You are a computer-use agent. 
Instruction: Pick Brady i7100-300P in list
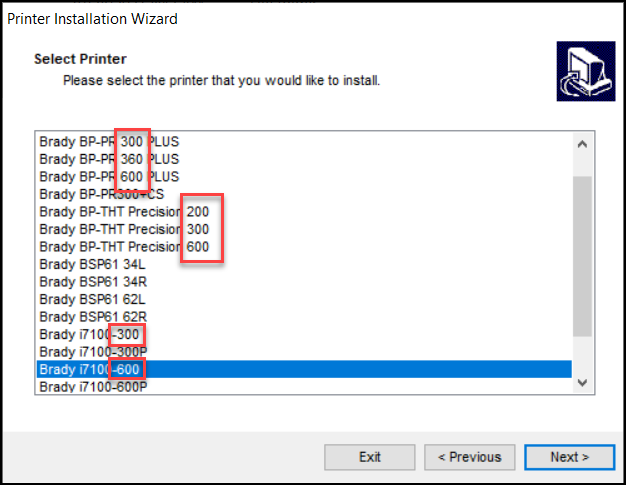point(93,352)
